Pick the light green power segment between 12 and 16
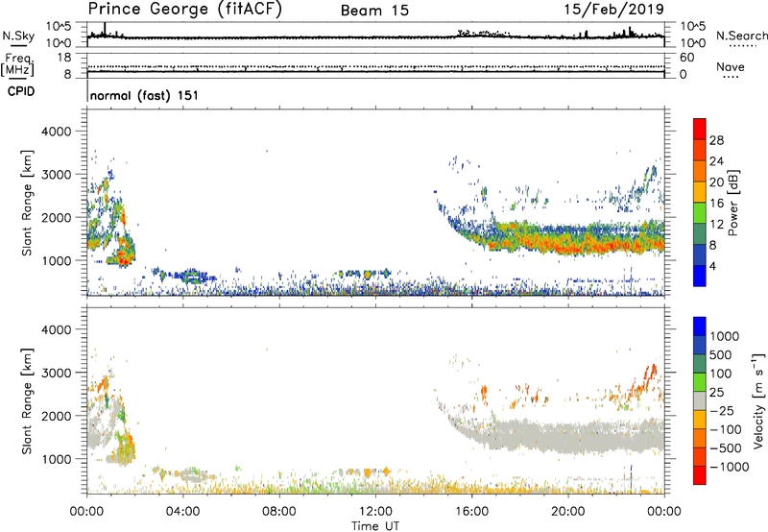Viewport: 768px width, 532px height. (x=700, y=213)
